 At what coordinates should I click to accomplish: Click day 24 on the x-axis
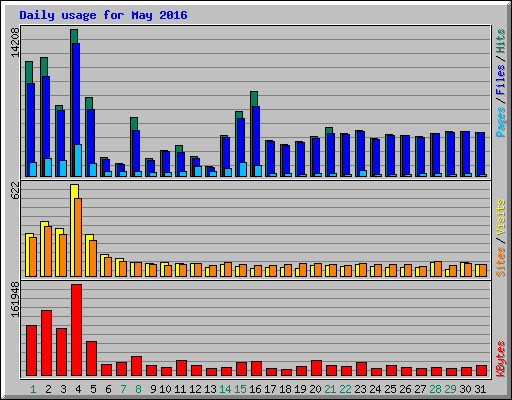point(375,389)
